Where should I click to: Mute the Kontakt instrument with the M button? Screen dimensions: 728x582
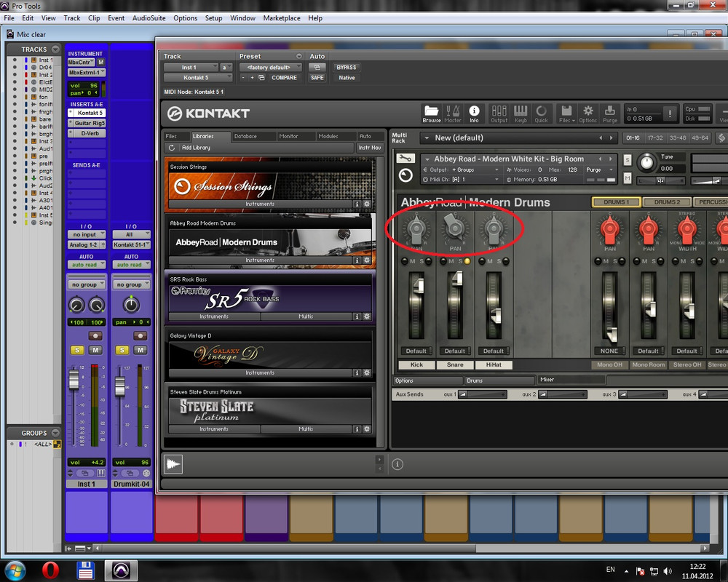[628, 178]
